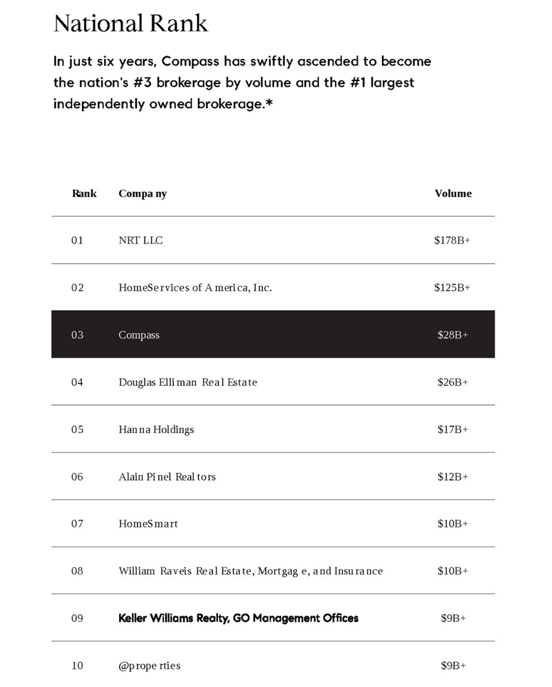Click the National Rank heading
Screen dimensions: 552x687
[x=131, y=23]
